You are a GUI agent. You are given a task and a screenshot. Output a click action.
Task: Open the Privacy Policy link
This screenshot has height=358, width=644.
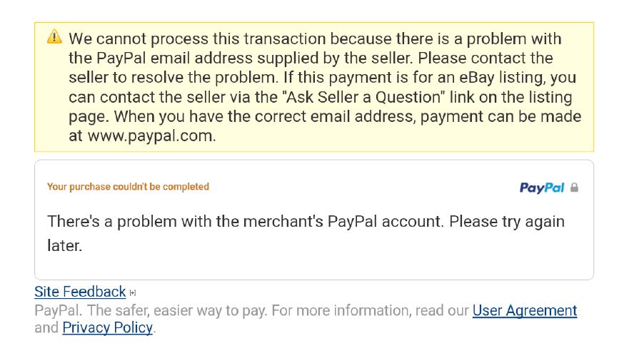[x=107, y=328]
